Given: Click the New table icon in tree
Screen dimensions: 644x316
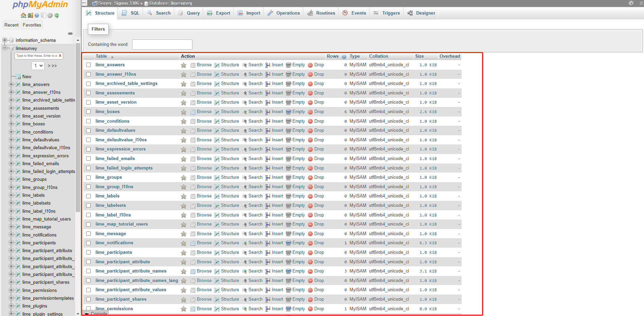Looking at the screenshot, I should [x=18, y=77].
